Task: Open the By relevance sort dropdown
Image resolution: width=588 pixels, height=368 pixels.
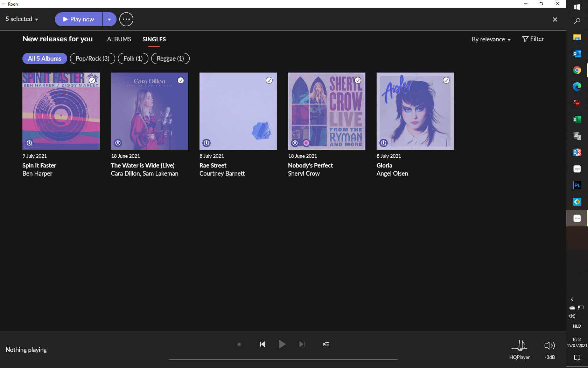Action: (491, 39)
